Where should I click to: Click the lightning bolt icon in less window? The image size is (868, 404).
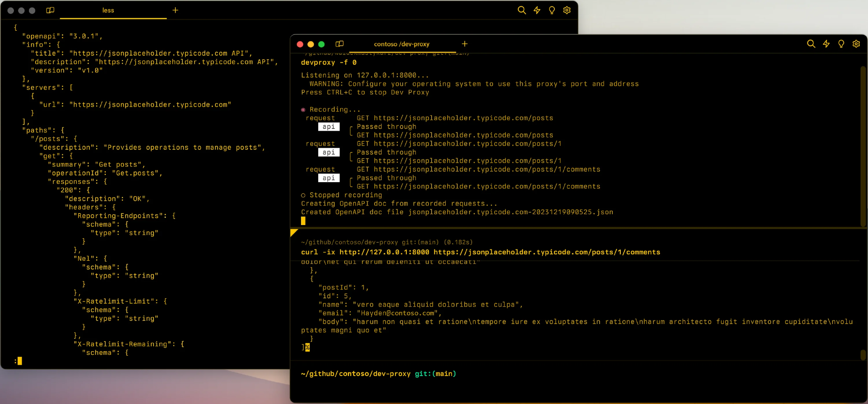coord(537,10)
